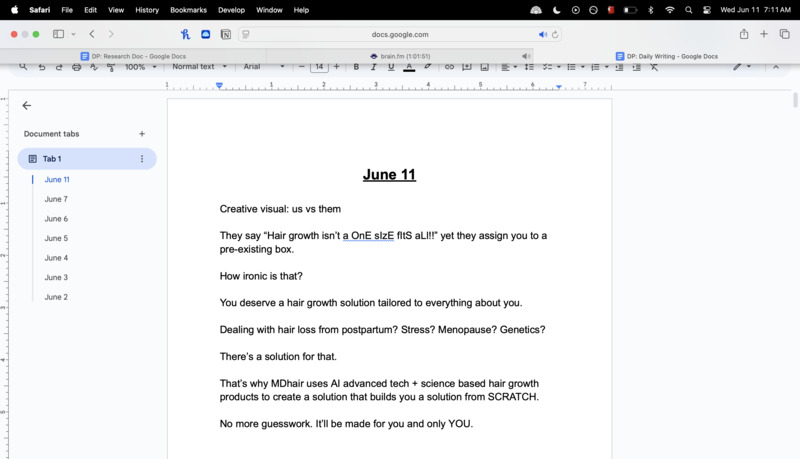Jump to June 5 outline heading
Screen dimensions: 800x459
tap(56, 238)
